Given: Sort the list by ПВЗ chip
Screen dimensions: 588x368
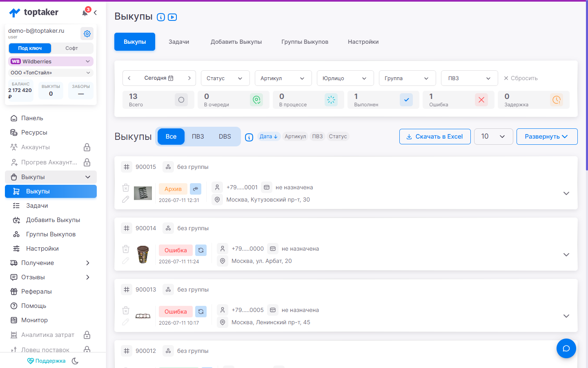Looking at the screenshot, I should click(317, 137).
